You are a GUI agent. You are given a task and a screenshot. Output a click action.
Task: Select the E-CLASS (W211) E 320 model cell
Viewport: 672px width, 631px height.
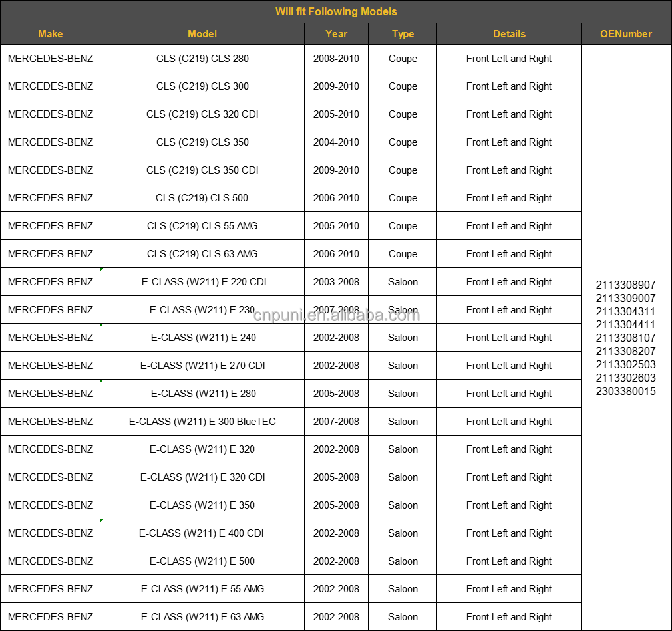click(202, 449)
